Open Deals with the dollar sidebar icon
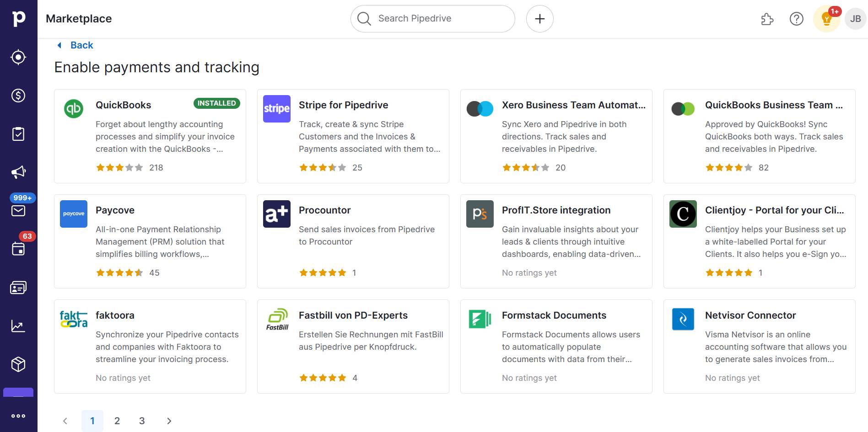Image resolution: width=868 pixels, height=432 pixels. click(x=18, y=95)
